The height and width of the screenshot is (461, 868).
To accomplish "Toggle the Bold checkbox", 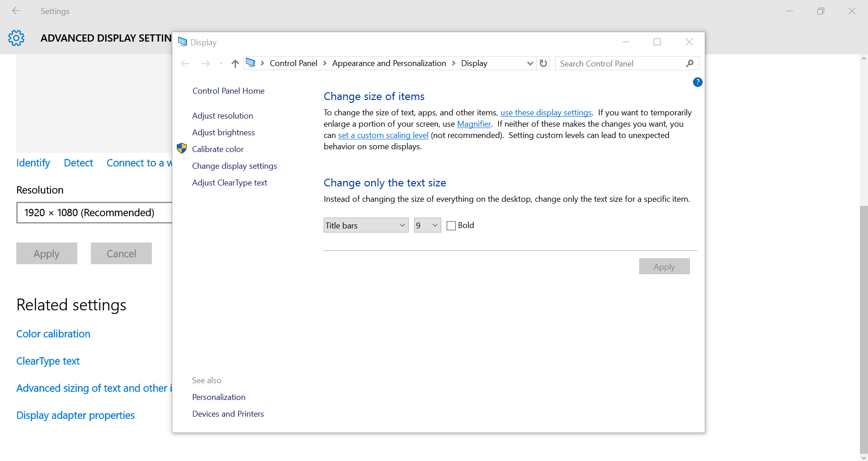I will pos(451,226).
